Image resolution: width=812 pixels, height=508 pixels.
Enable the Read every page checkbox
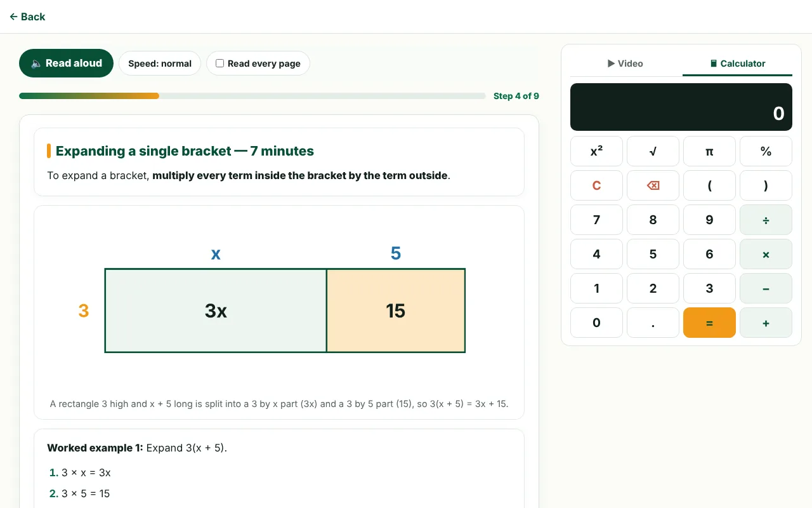pyautogui.click(x=219, y=63)
